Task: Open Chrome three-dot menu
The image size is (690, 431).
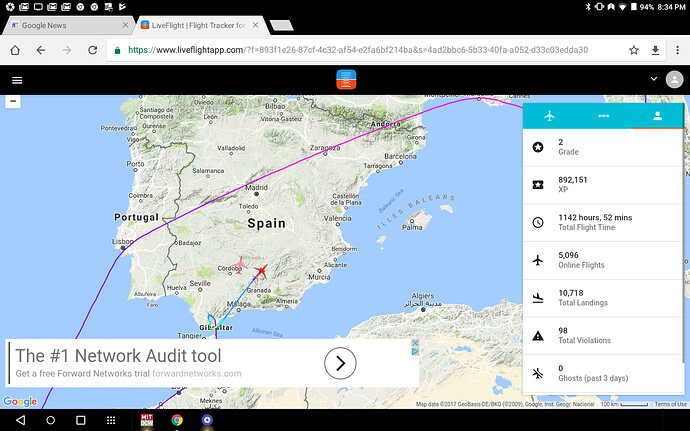Action: [x=677, y=50]
